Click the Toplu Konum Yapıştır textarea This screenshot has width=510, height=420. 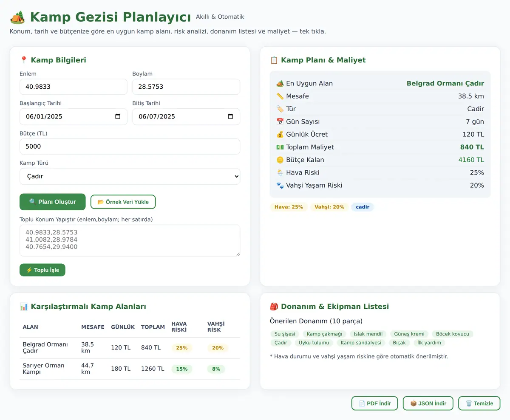click(x=130, y=240)
